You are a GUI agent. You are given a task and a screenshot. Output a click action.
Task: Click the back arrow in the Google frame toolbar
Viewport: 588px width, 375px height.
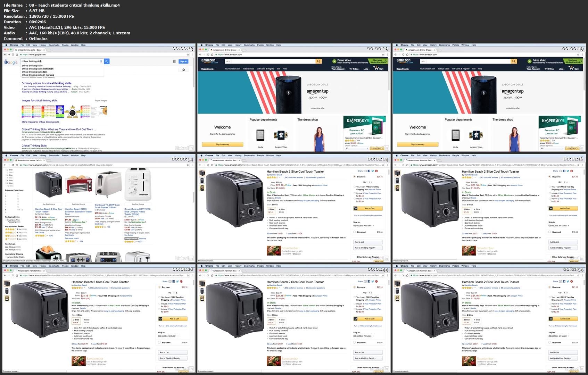coord(5,55)
